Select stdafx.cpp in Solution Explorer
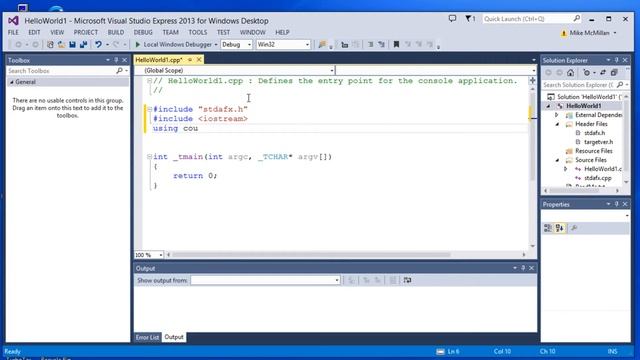This screenshot has height=360, width=640. 598,178
